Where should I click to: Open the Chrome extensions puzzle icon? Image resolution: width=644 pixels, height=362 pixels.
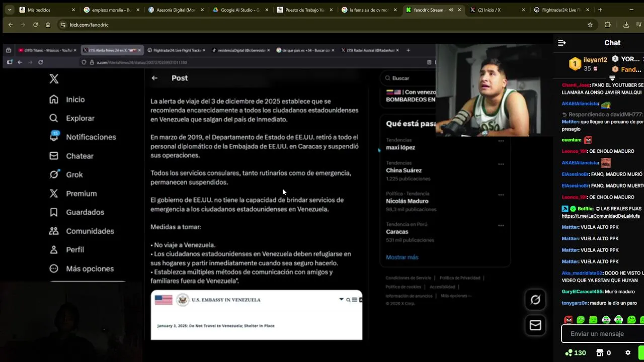click(608, 25)
